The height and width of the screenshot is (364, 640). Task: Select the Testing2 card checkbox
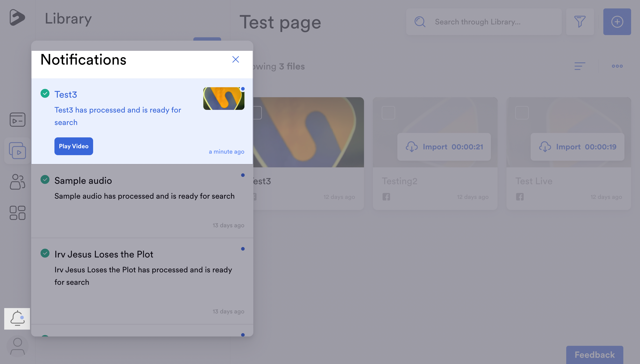click(x=388, y=113)
